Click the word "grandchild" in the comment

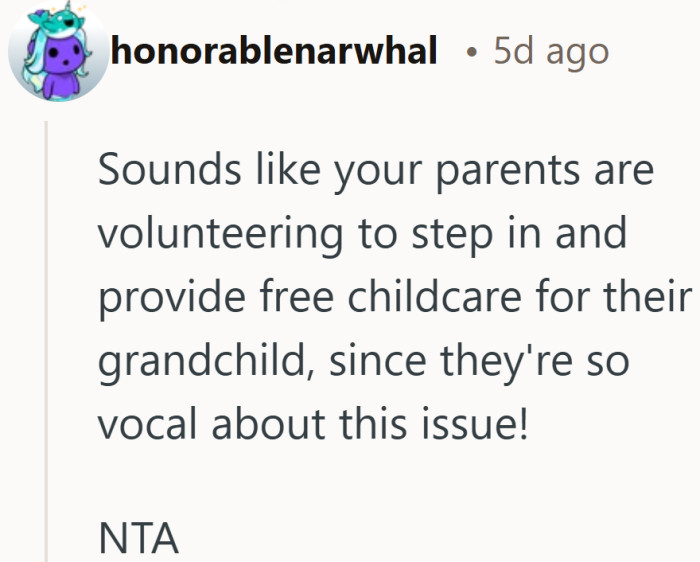click(x=197, y=363)
